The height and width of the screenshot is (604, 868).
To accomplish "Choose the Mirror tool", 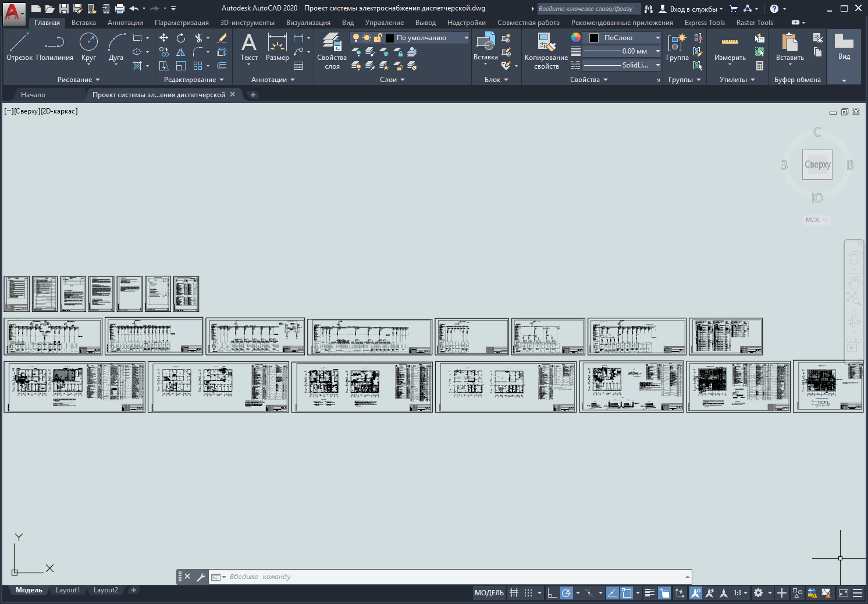I will click(x=181, y=52).
